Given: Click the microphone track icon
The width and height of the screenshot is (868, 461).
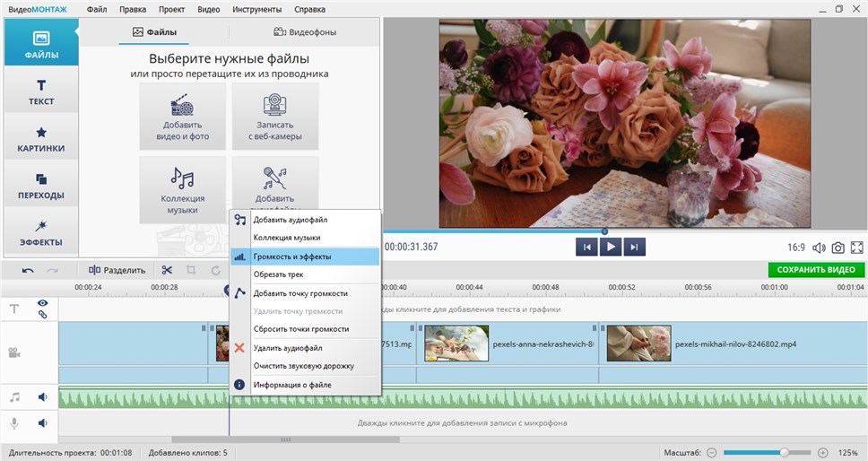Looking at the screenshot, I should click(14, 423).
